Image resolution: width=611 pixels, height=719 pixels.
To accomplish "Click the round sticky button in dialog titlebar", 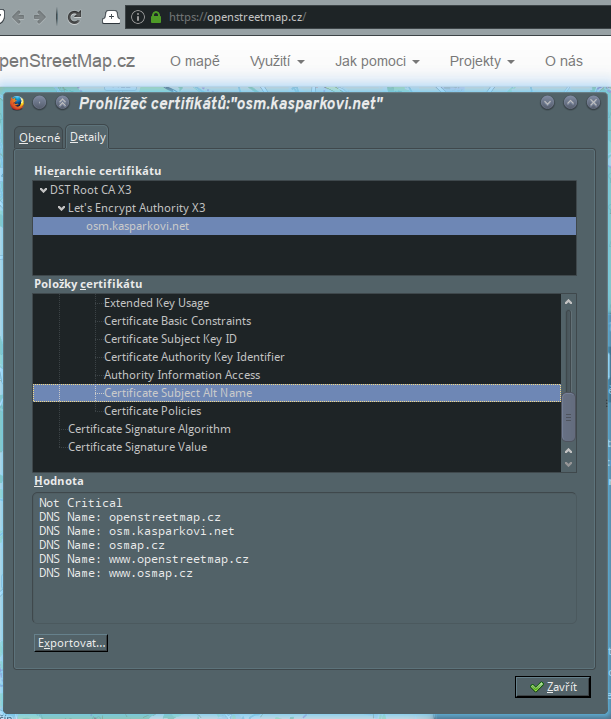I will coord(39,103).
